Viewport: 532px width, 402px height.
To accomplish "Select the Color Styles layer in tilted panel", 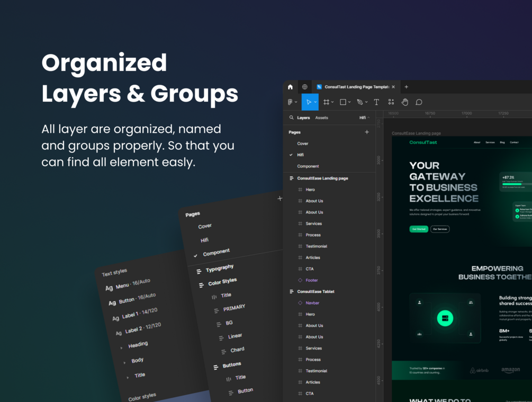I will (x=222, y=282).
